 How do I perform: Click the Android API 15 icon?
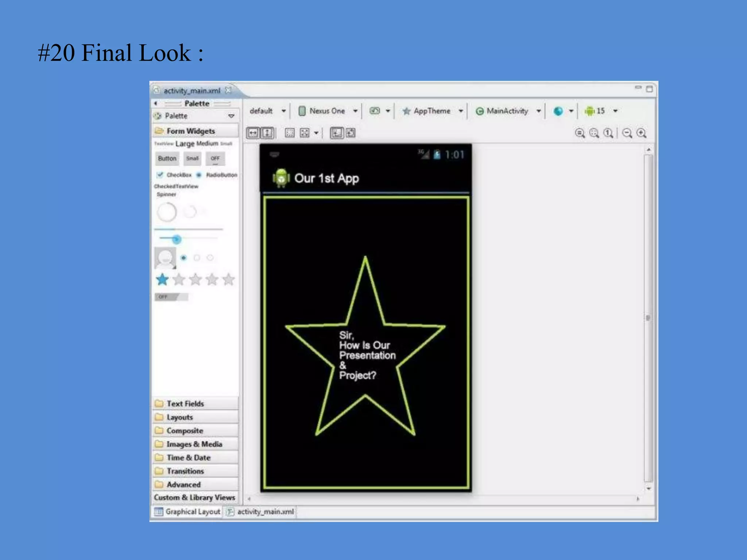tap(590, 111)
